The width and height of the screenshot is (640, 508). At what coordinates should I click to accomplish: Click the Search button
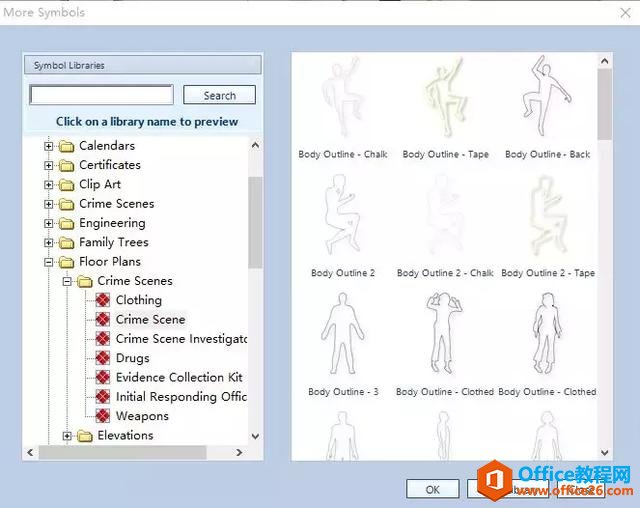[x=220, y=95]
